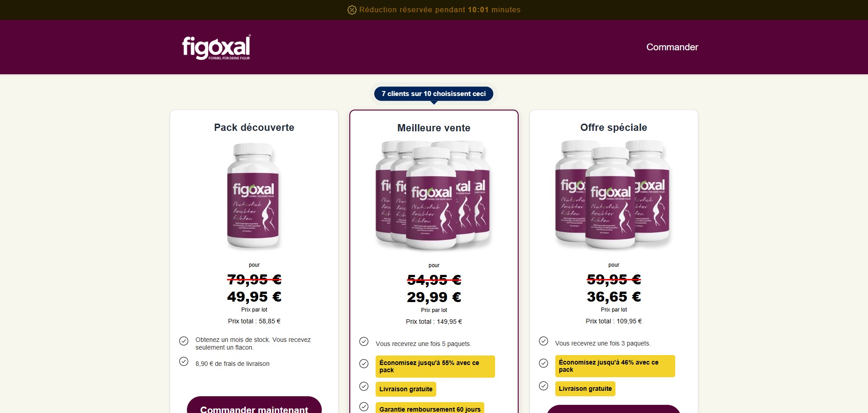The image size is (868, 413).
Task: Select the three-bottle image in Offre spéciale
Action: (x=613, y=195)
